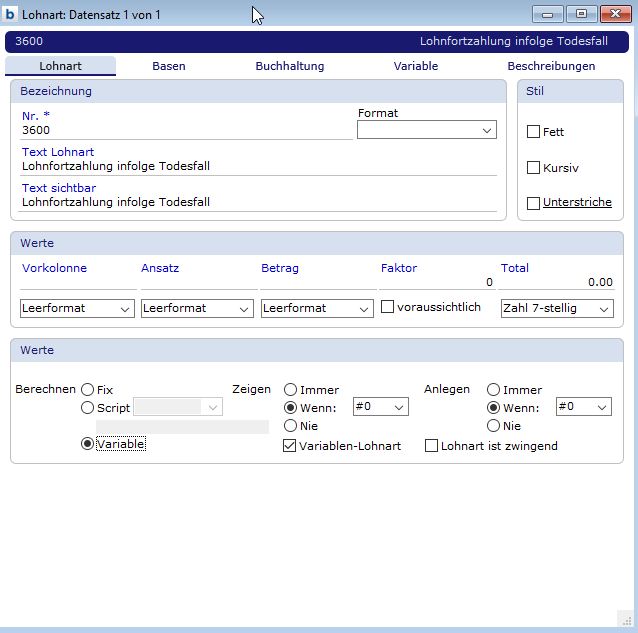Viewport: 638px width, 633px height.
Task: Choose Immer under Zeigen
Action: click(x=291, y=390)
